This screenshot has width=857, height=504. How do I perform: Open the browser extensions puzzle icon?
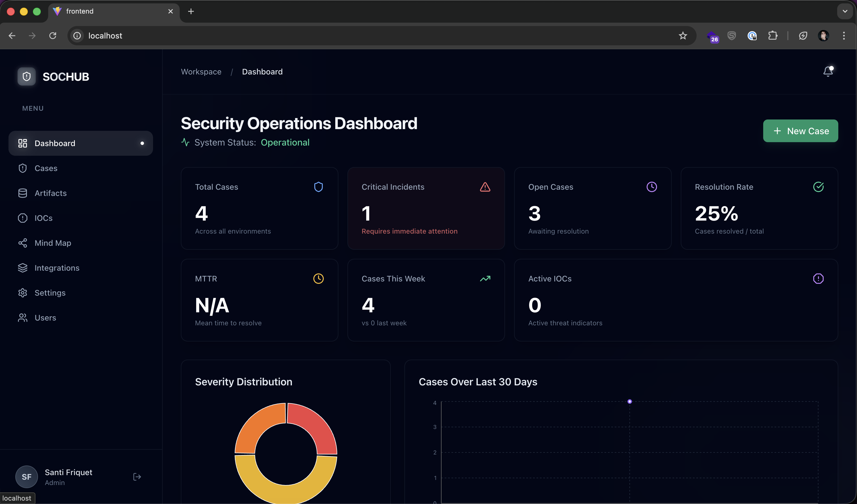click(x=773, y=36)
